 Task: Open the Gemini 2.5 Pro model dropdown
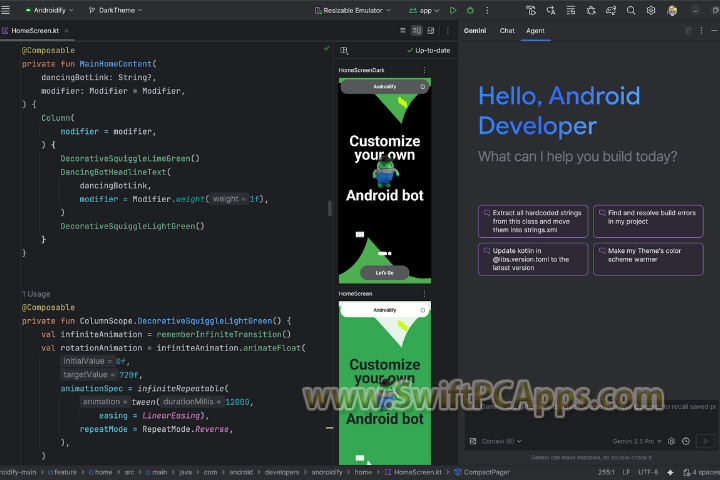coord(637,441)
